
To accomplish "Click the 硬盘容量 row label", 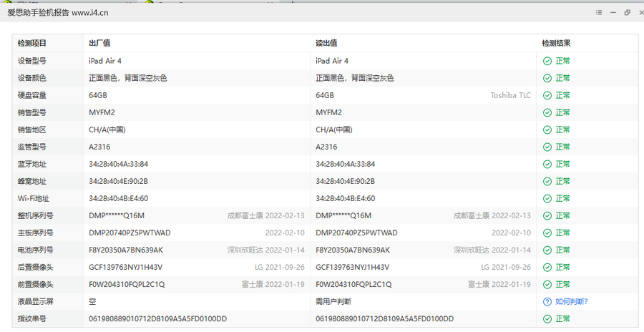I will click(32, 95).
